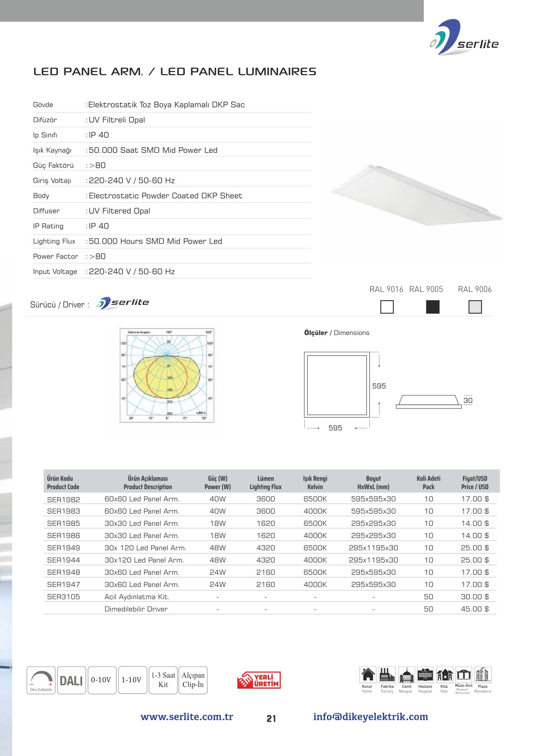
Task: Click the Plaza Residence icon
Action: click(x=483, y=675)
